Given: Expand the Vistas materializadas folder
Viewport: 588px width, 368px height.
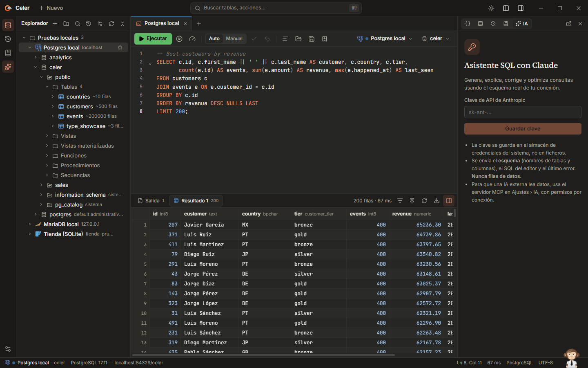Looking at the screenshot, I should [47, 146].
